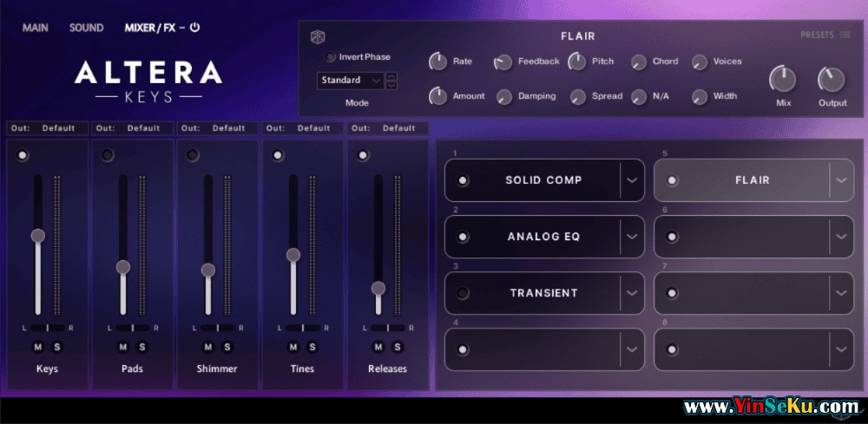
Task: Switch to the MAIN tab
Action: (x=36, y=28)
